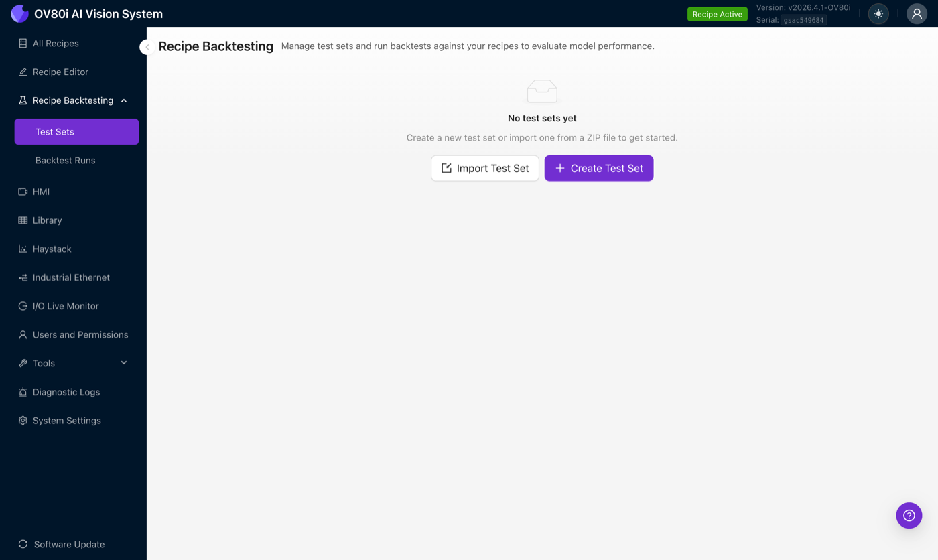Click the Create Test Set button
This screenshot has width=938, height=560.
click(x=598, y=168)
